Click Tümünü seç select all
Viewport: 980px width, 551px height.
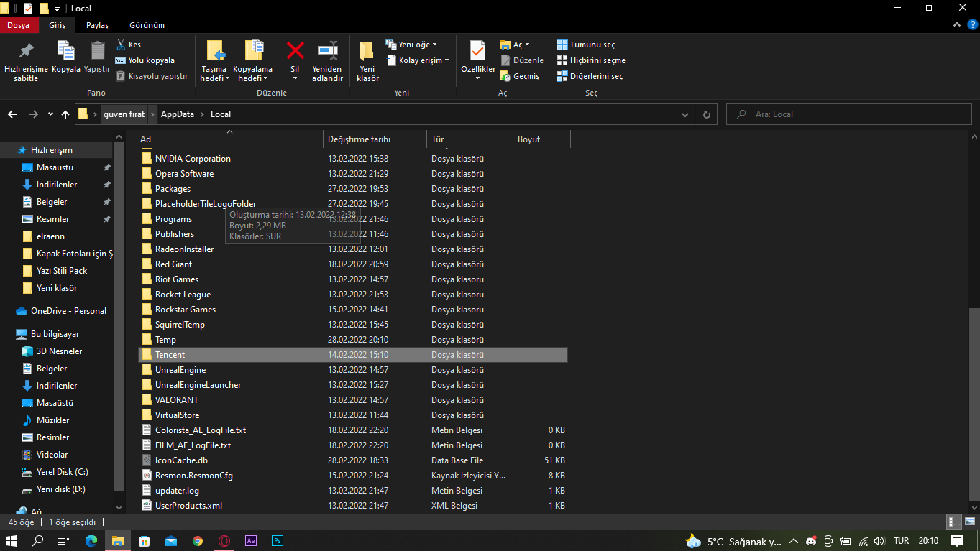click(585, 45)
